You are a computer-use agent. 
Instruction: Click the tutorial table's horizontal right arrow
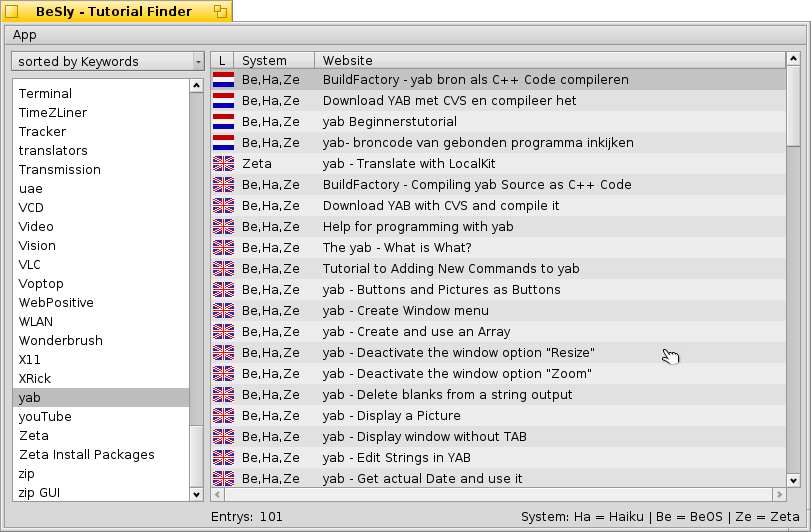(779, 495)
